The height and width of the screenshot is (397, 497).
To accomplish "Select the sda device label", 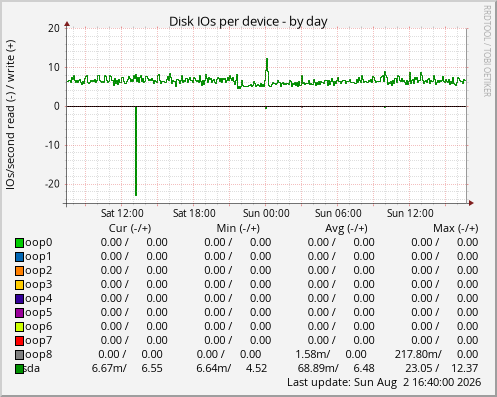I will click(32, 368).
